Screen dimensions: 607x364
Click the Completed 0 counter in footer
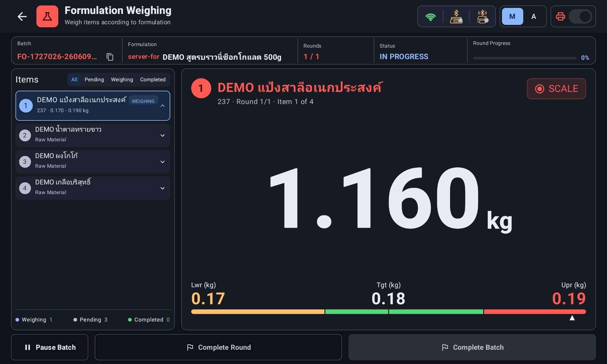[149, 320]
